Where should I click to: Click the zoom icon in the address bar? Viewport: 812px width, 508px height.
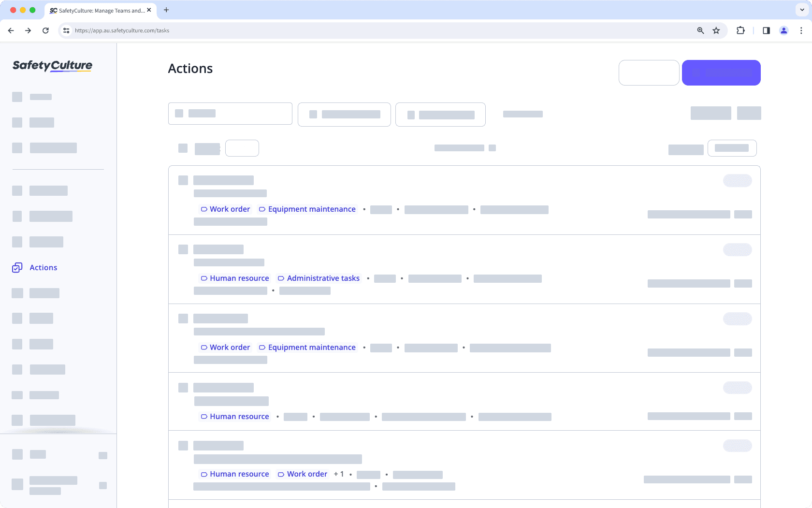point(700,30)
